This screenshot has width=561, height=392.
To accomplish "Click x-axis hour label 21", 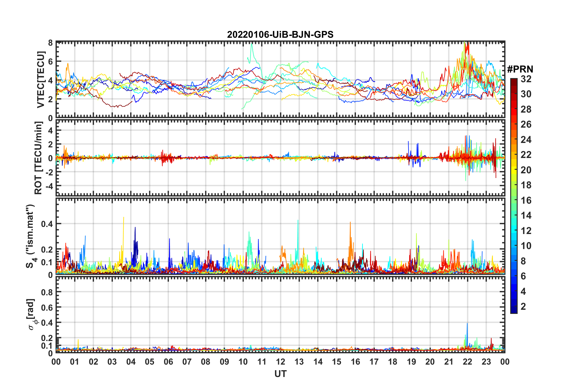I will 449,362.
